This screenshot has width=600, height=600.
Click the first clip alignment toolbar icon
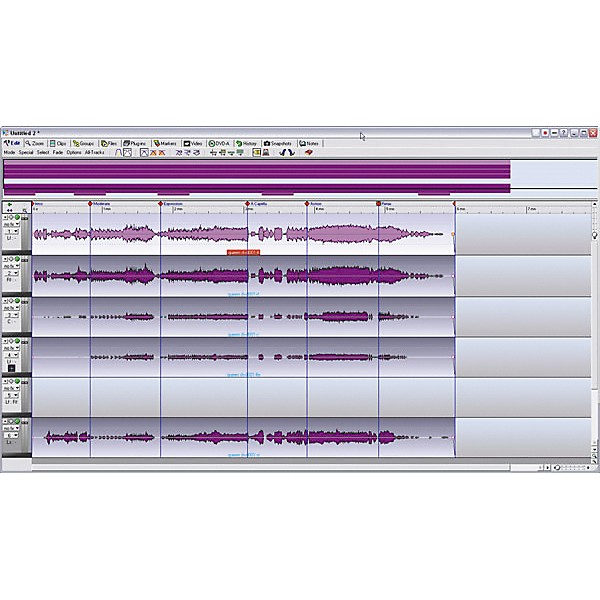(x=214, y=153)
